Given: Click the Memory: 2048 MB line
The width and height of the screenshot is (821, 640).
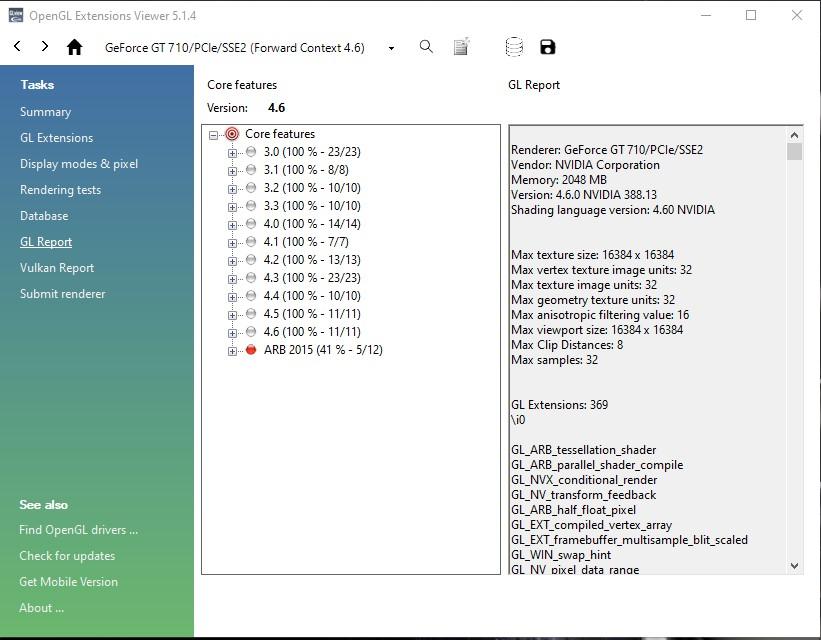Looking at the screenshot, I should [559, 180].
